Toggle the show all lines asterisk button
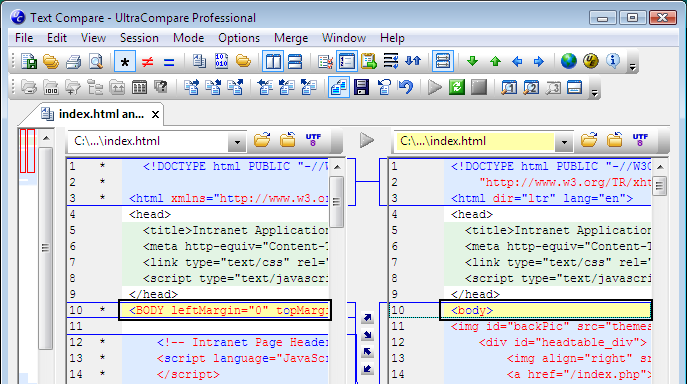The height and width of the screenshot is (384, 687). [x=125, y=62]
